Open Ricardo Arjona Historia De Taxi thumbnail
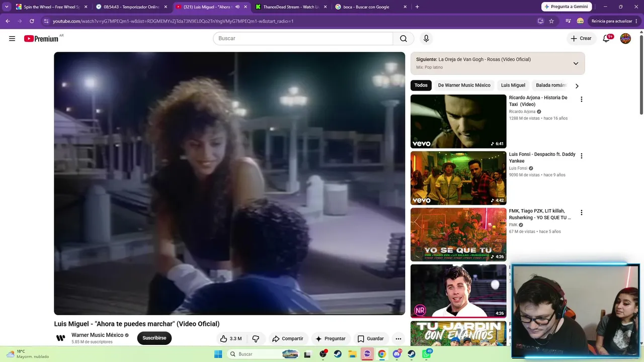Viewport: 644px width, 362px height. click(458, 121)
